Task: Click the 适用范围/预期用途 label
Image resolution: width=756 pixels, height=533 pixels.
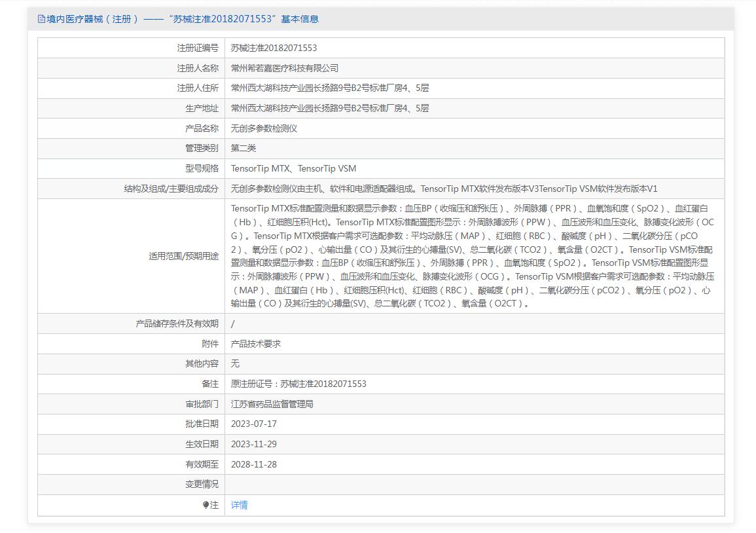Action: (x=184, y=256)
